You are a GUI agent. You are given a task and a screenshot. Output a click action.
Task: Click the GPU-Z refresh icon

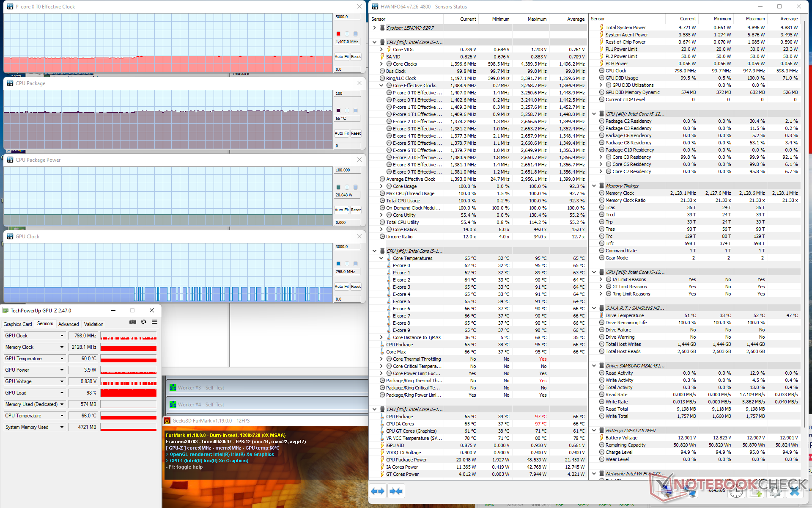tap(144, 322)
